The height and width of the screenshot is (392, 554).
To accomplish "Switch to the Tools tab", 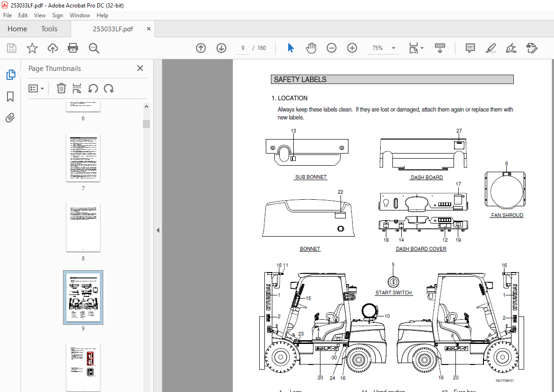I will click(49, 29).
